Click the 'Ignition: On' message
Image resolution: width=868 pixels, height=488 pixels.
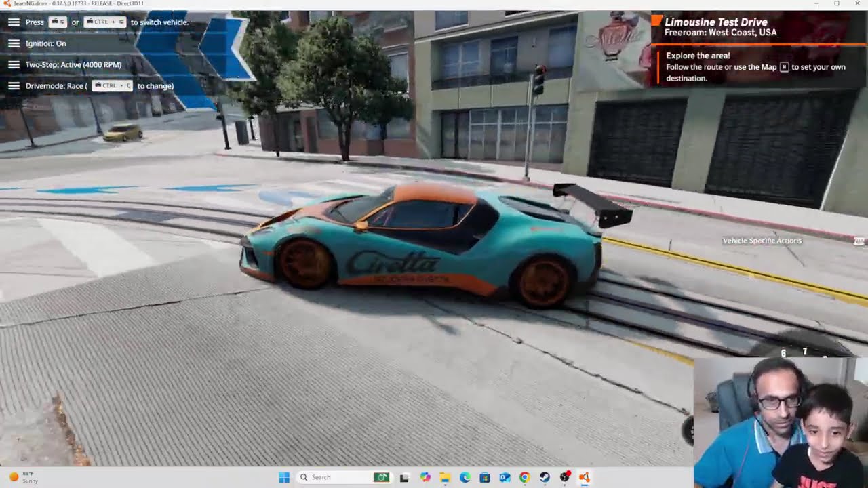45,43
